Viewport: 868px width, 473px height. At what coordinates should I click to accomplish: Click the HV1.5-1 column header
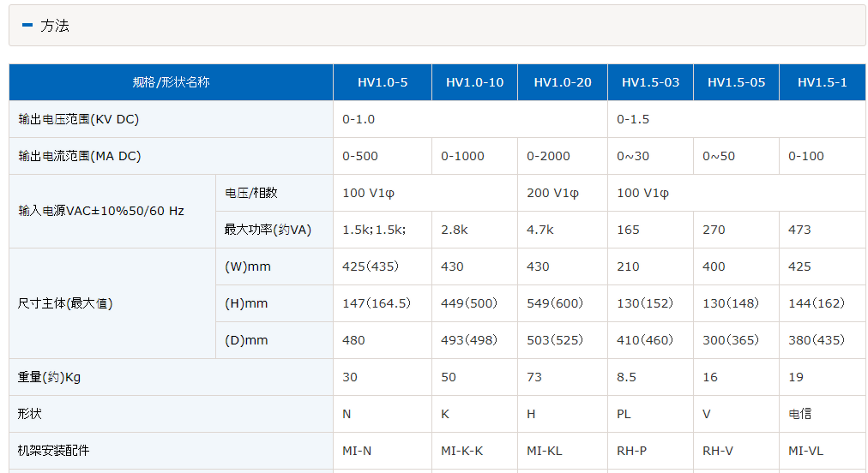click(822, 82)
